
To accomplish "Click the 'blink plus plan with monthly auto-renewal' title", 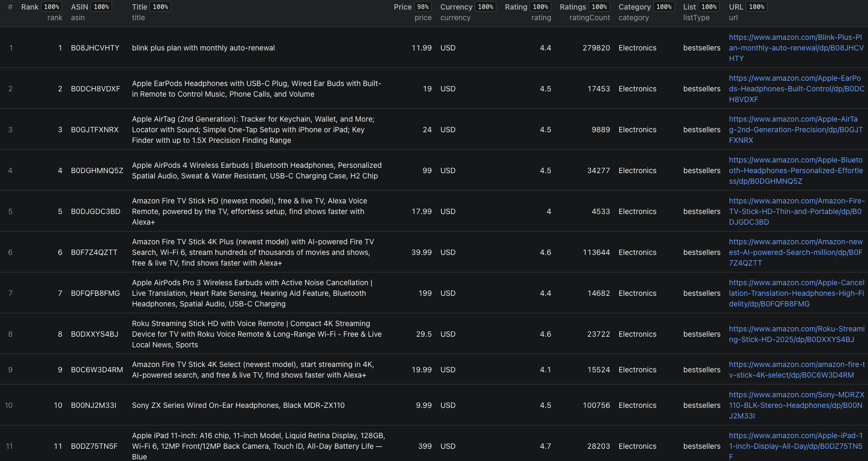I will (x=204, y=48).
